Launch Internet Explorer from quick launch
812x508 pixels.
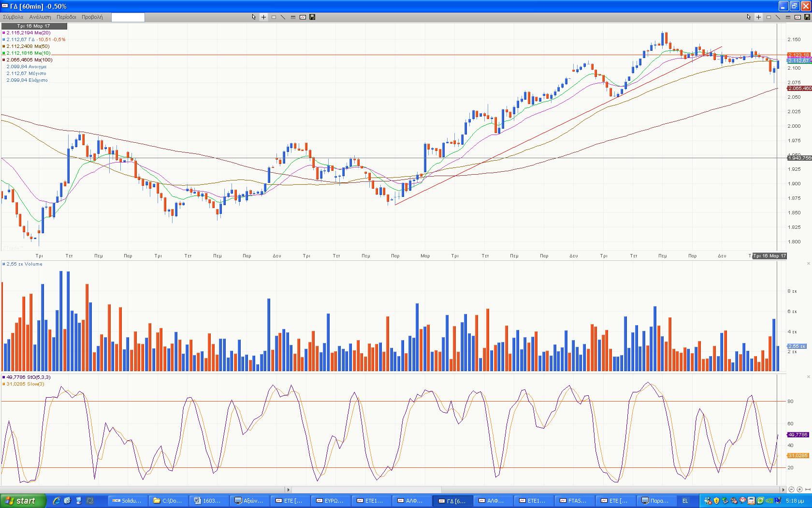(57, 501)
